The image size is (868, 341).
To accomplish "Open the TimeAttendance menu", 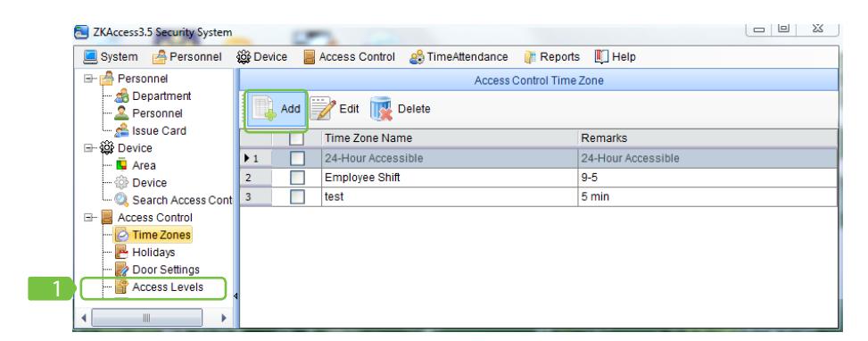I will (459, 57).
